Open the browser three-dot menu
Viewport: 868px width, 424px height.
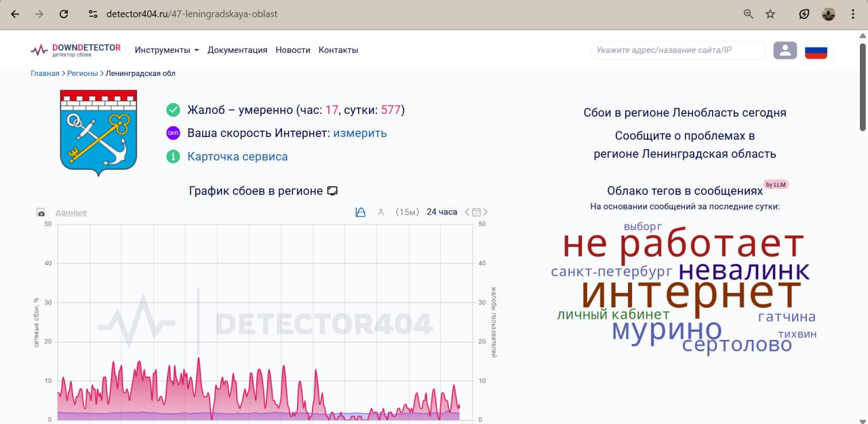(853, 14)
